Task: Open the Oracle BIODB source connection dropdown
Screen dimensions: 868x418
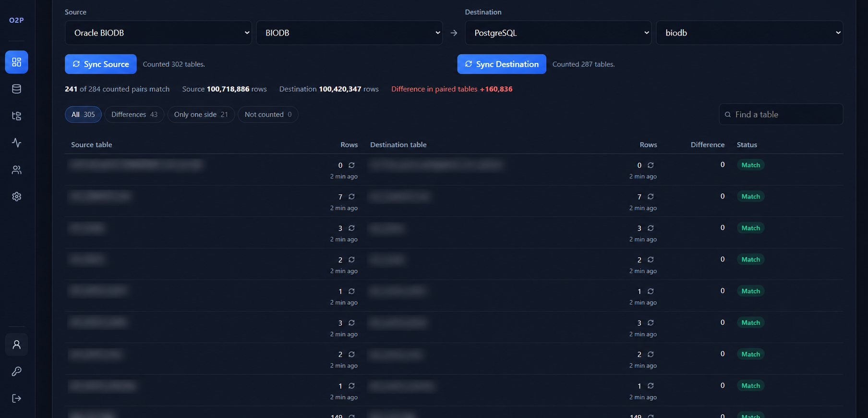Action: pos(158,33)
